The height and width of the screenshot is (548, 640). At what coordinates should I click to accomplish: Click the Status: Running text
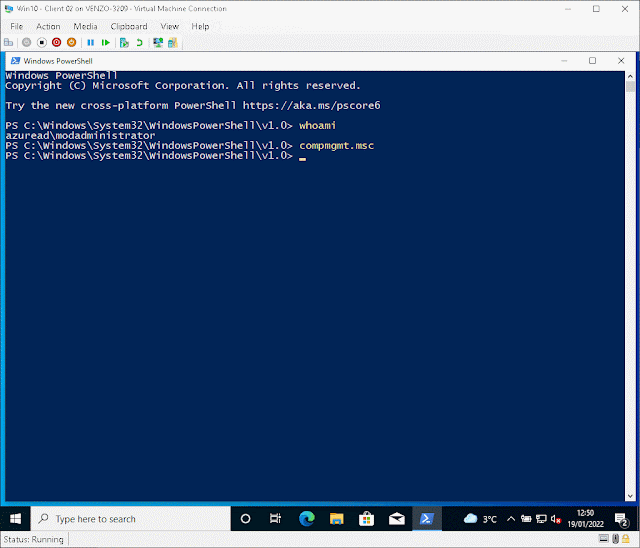pos(33,539)
